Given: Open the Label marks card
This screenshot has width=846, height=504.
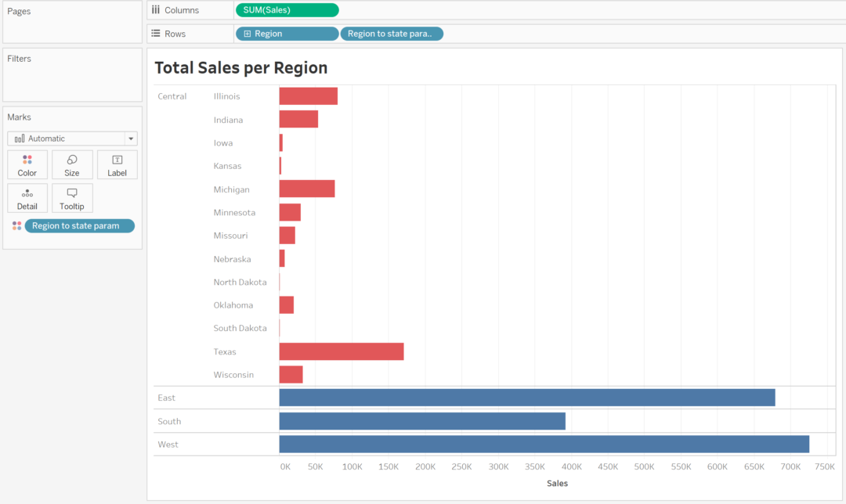Looking at the screenshot, I should click(x=117, y=164).
